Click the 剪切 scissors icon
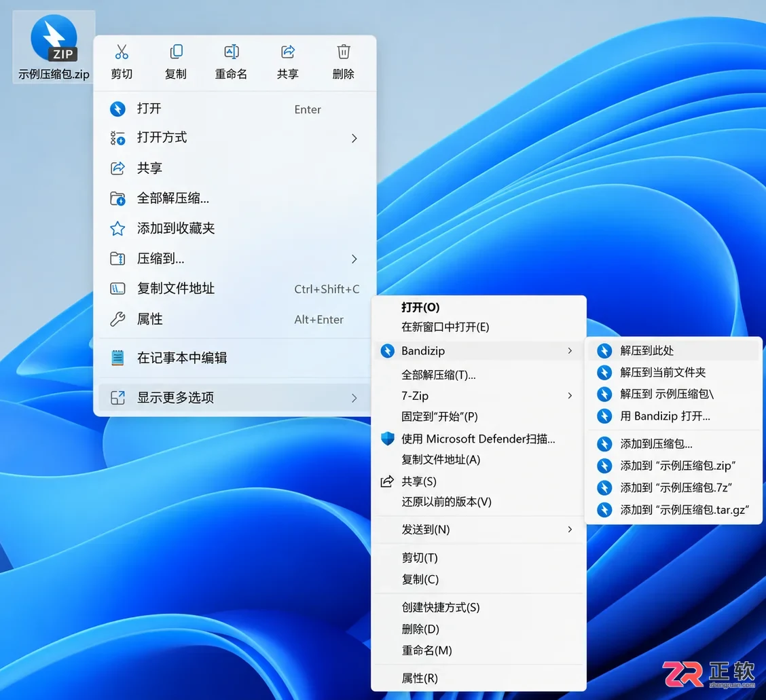The image size is (766, 700). point(122,52)
